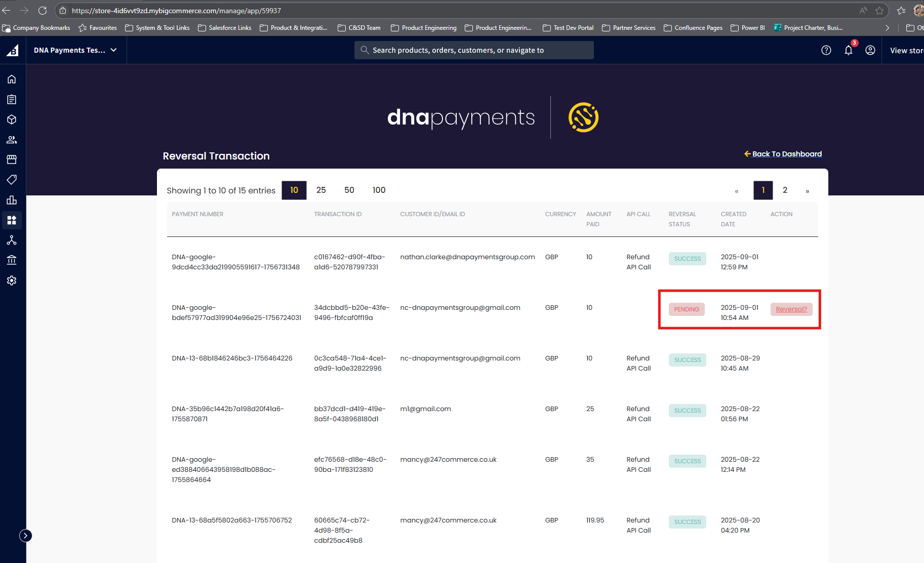Open Analytics bar chart icon
The image size is (924, 563).
tap(12, 200)
